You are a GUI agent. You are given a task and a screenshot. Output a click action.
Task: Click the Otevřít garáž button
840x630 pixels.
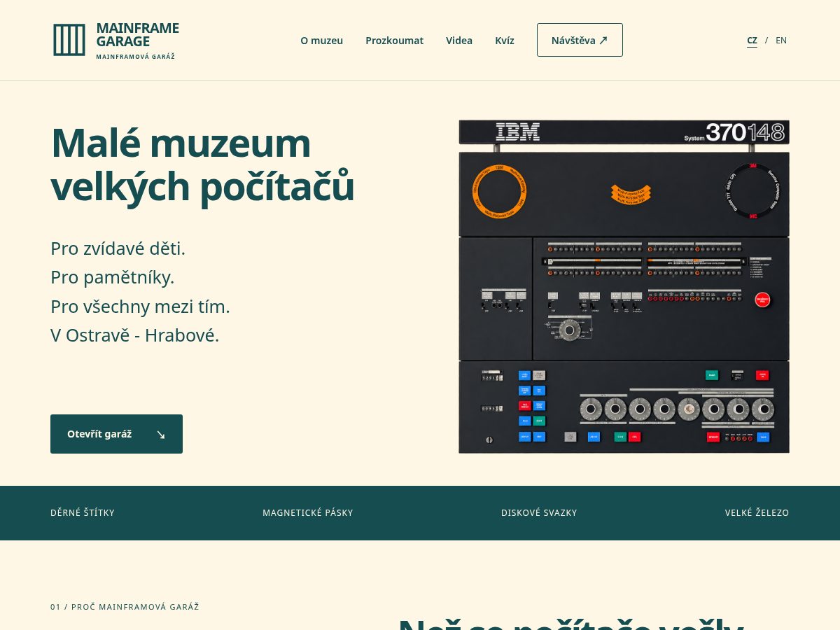[116, 434]
